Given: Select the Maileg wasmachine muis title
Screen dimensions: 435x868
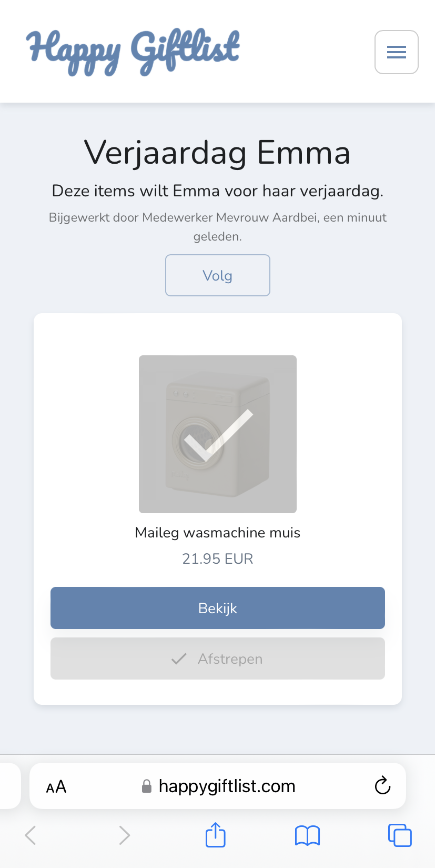Looking at the screenshot, I should [218, 533].
